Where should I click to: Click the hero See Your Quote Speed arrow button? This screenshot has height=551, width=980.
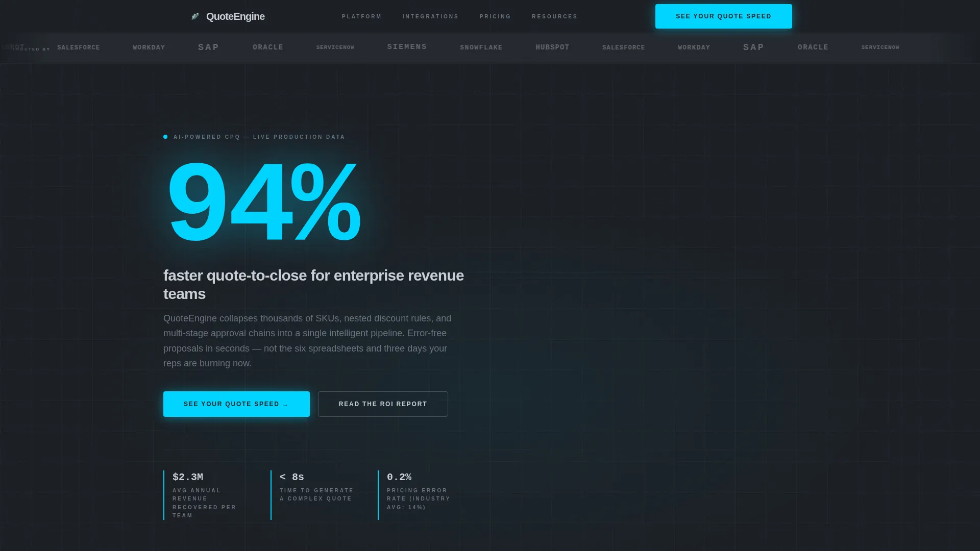[x=236, y=404]
